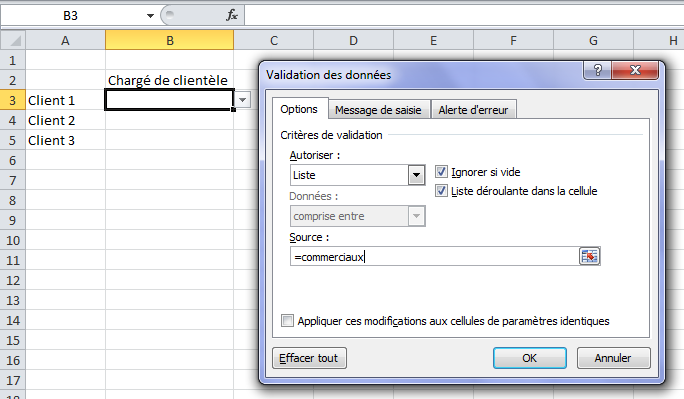Select the column B header
This screenshot has height=399, width=684.
[x=170, y=41]
